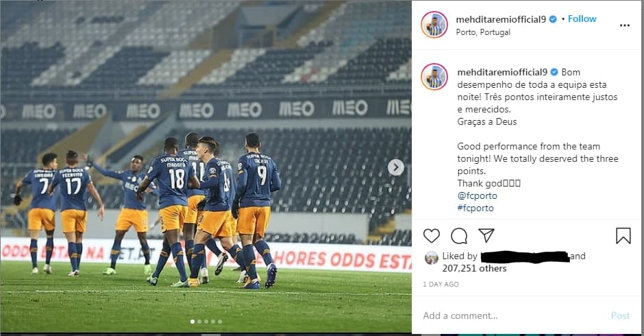Share post with paper plane icon

pos(486,236)
